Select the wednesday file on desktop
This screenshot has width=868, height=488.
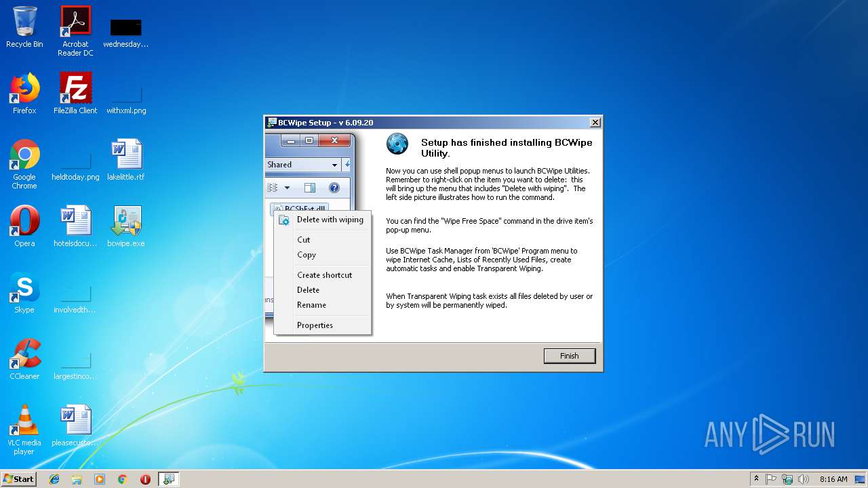pyautogui.click(x=126, y=31)
